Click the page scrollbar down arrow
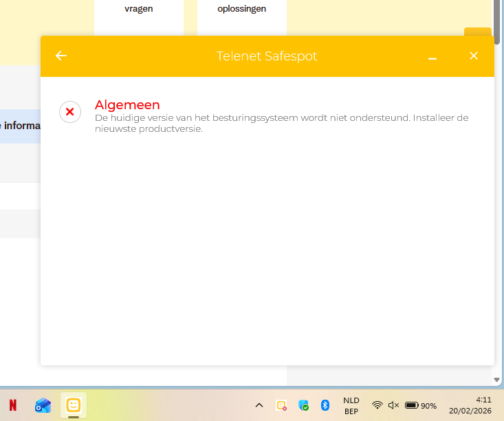Image resolution: width=504 pixels, height=421 pixels. [x=496, y=380]
